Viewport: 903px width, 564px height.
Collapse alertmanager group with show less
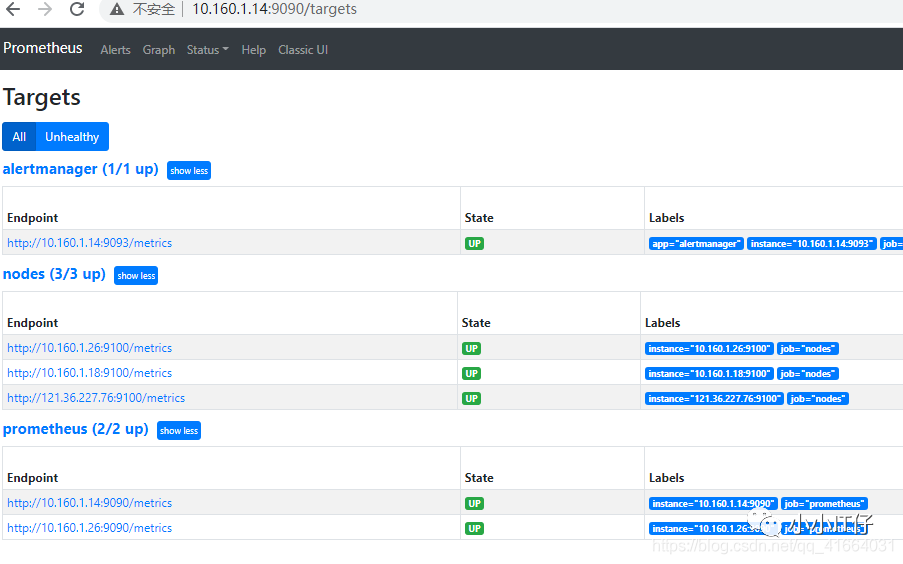click(189, 171)
